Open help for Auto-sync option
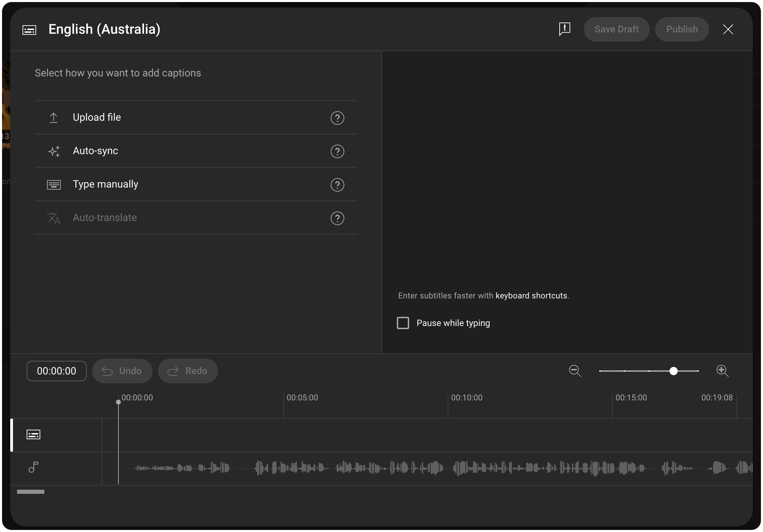The image size is (763, 532). [x=337, y=151]
